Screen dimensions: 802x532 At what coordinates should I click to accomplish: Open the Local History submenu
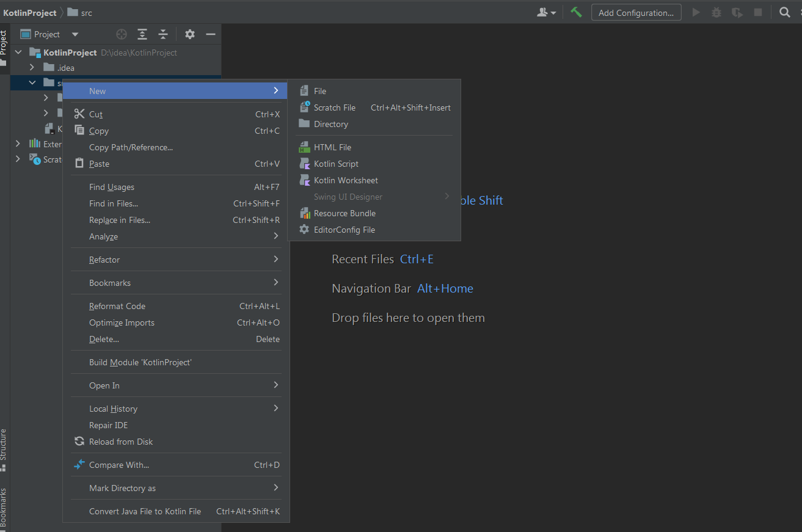[x=176, y=409]
